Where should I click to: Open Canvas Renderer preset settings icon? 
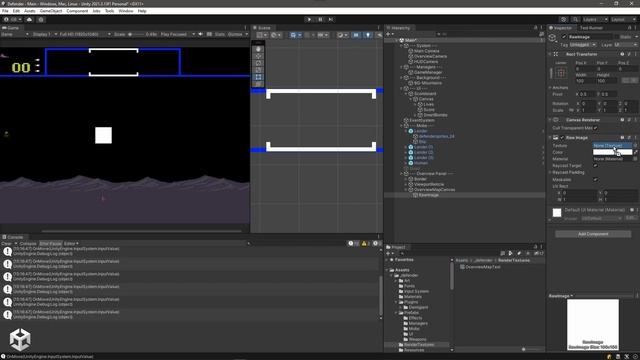click(x=629, y=120)
